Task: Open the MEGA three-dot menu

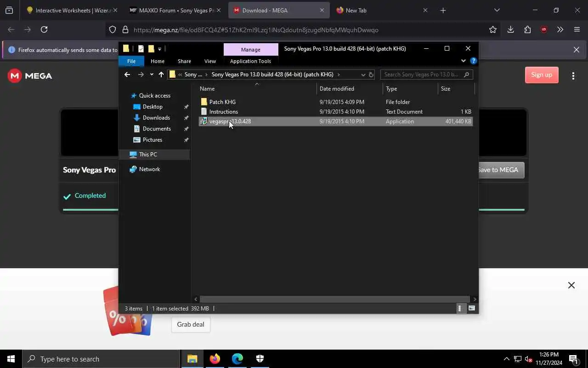Action: pyautogui.click(x=573, y=76)
